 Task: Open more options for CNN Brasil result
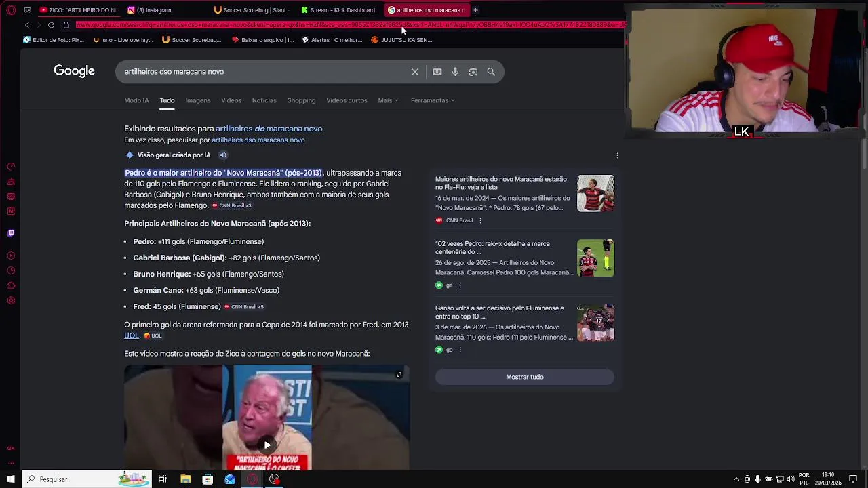pos(480,220)
